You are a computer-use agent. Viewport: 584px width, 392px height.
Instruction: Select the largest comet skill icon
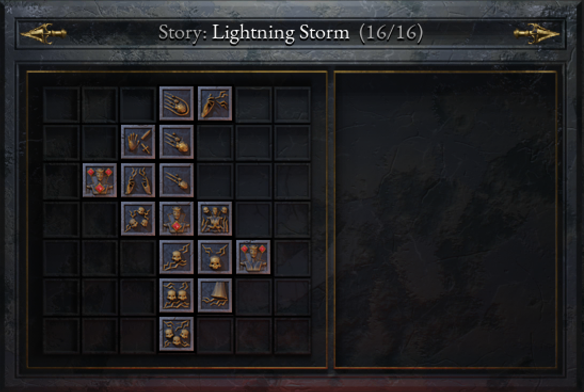(x=177, y=103)
